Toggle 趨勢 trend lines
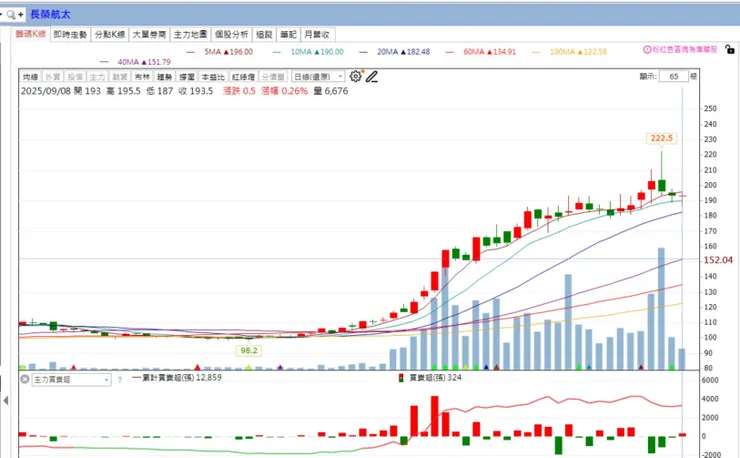The width and height of the screenshot is (740, 458). (164, 76)
